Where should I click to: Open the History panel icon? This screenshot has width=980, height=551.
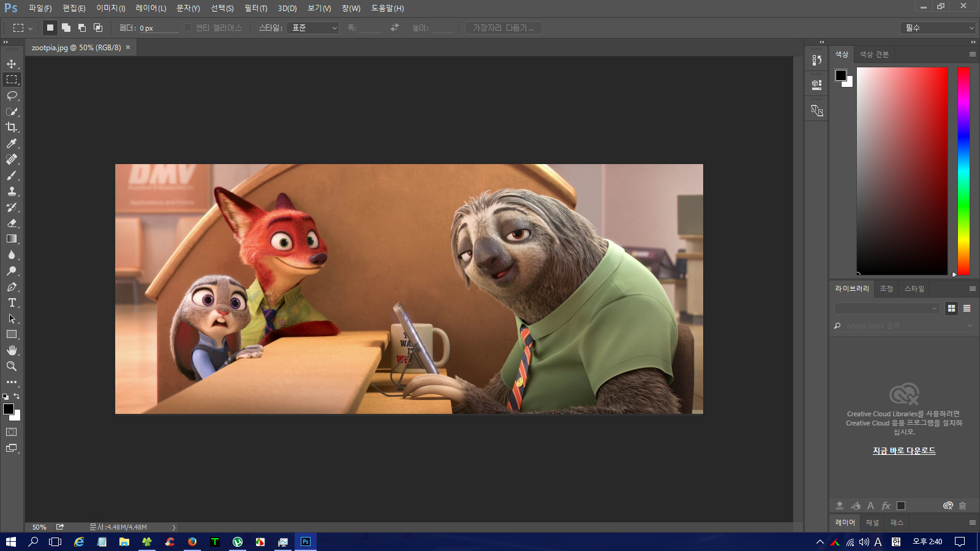tap(816, 60)
